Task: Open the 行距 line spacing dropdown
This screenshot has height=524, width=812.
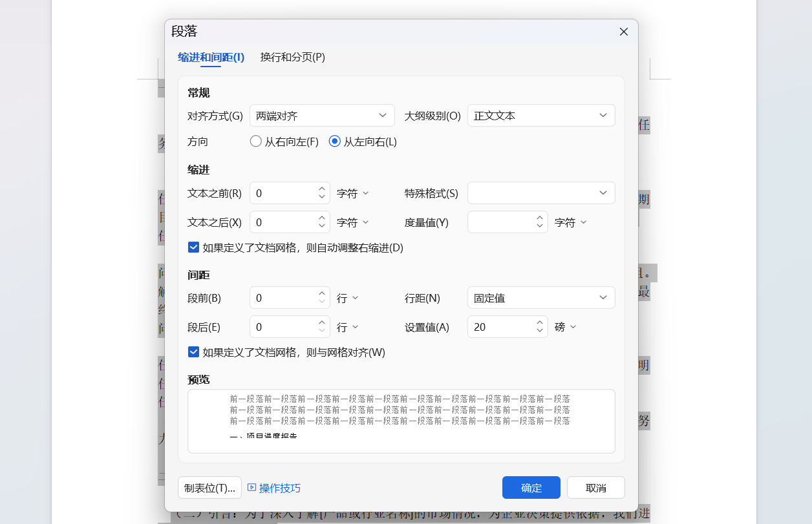Action: (540, 297)
